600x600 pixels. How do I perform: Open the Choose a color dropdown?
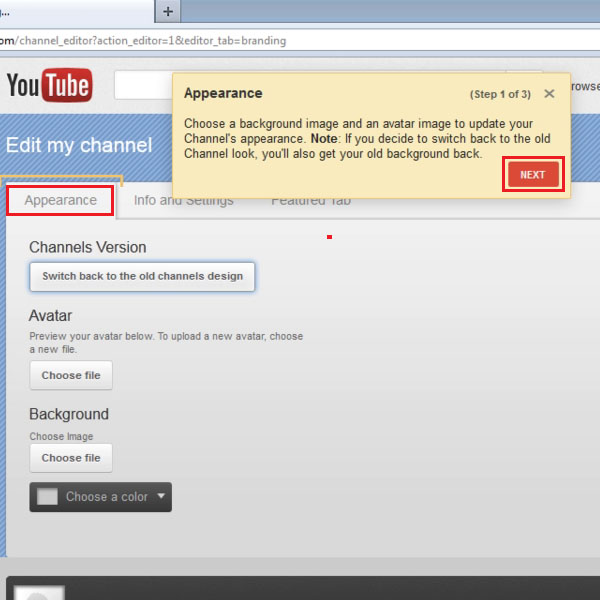(x=101, y=497)
